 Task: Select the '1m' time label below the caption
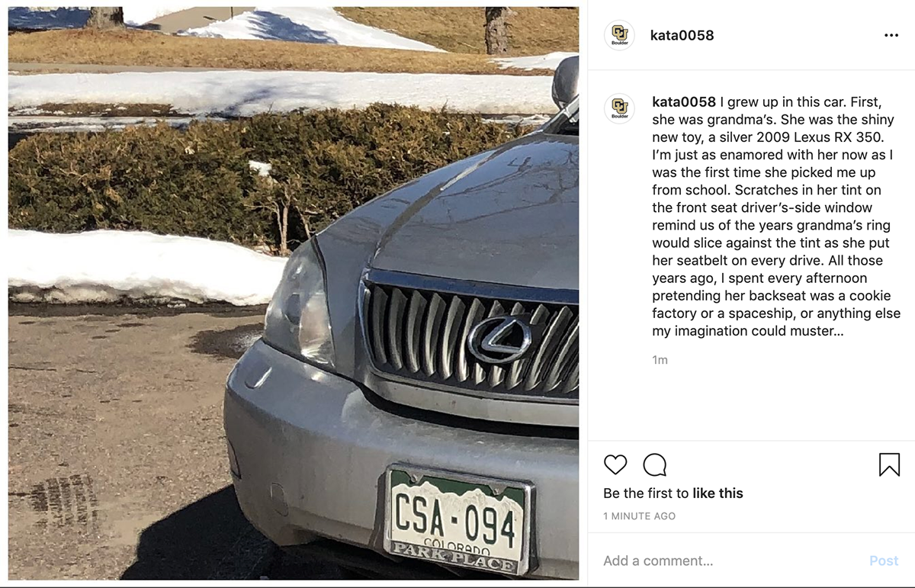tap(660, 360)
